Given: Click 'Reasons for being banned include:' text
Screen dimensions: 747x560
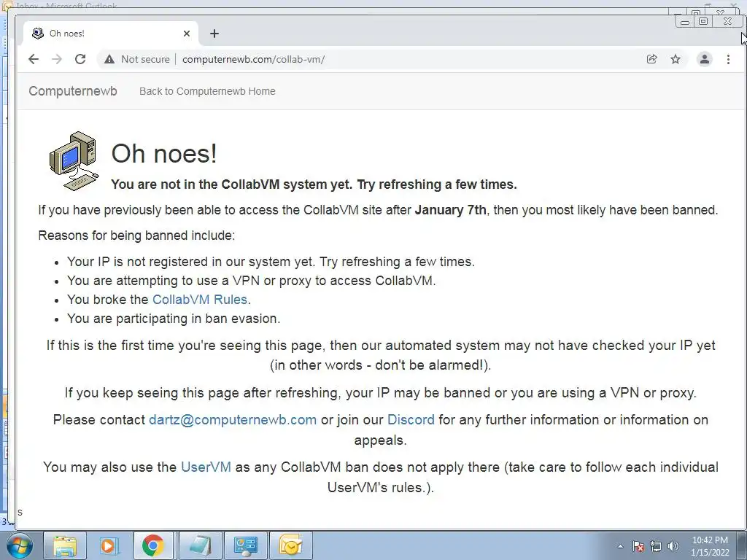Looking at the screenshot, I should [x=136, y=236].
